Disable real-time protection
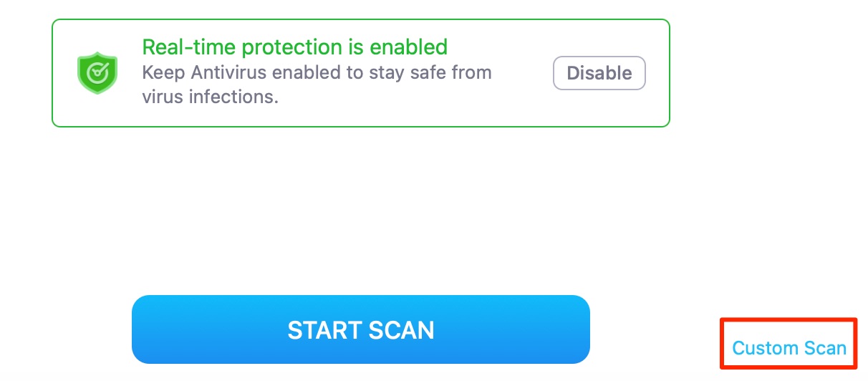The height and width of the screenshot is (381, 868). (599, 73)
